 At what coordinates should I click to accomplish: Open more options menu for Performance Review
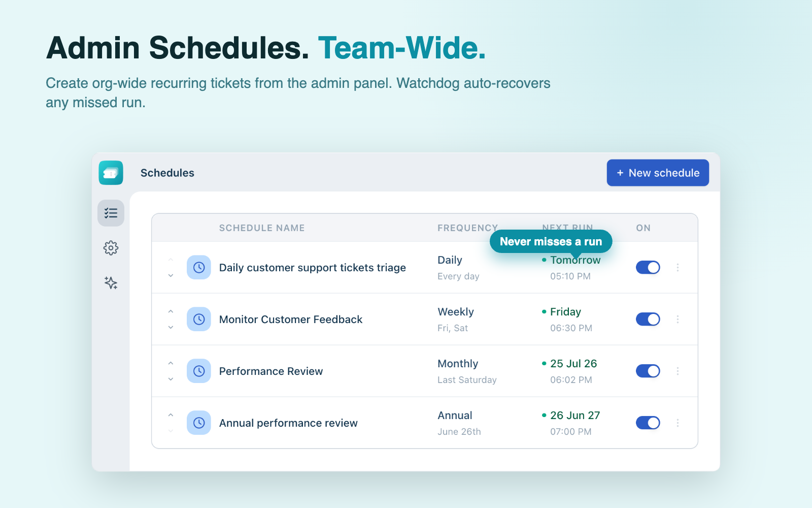click(x=678, y=371)
